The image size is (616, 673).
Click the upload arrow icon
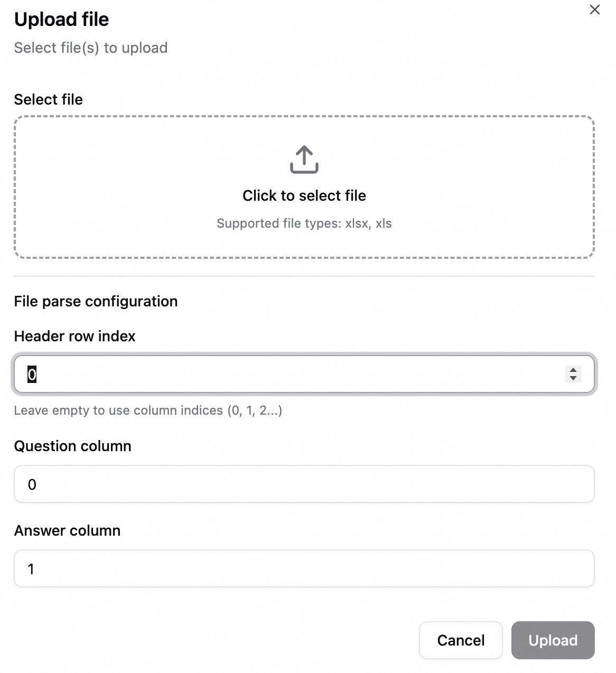pyautogui.click(x=304, y=160)
